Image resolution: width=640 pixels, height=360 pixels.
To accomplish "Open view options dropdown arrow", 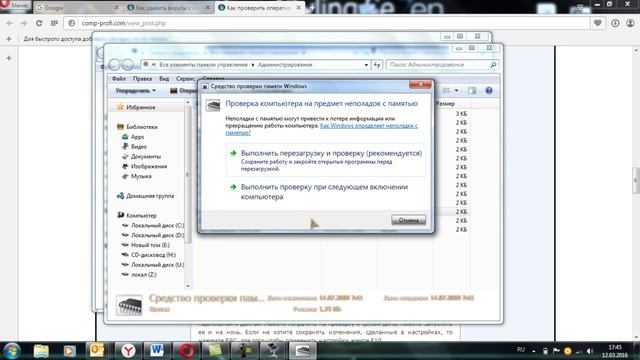I will pyautogui.click(x=456, y=91).
